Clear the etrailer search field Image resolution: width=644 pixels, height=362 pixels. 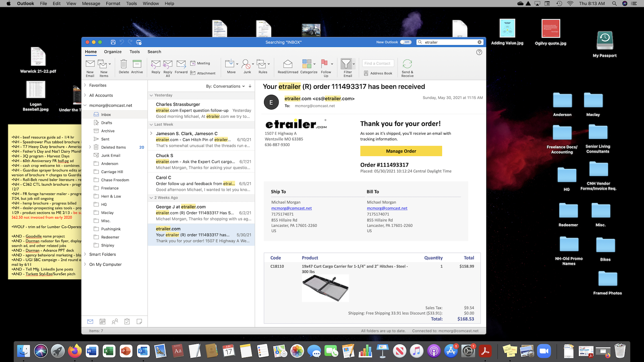click(x=479, y=42)
